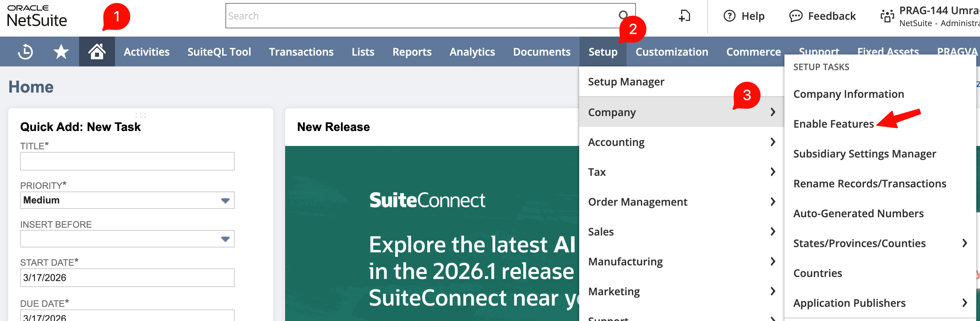This screenshot has width=980, height=321.
Task: Select the Company menu entry
Action: (x=681, y=112)
